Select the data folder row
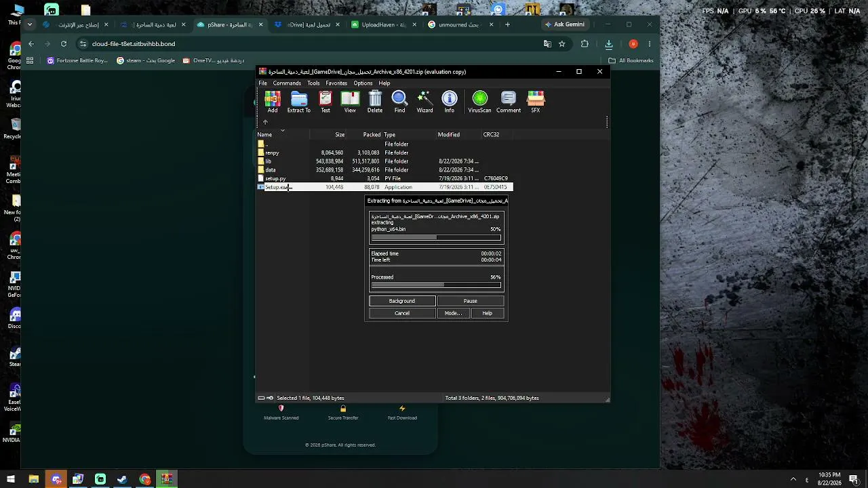The height and width of the screenshot is (488, 868). pos(384,170)
